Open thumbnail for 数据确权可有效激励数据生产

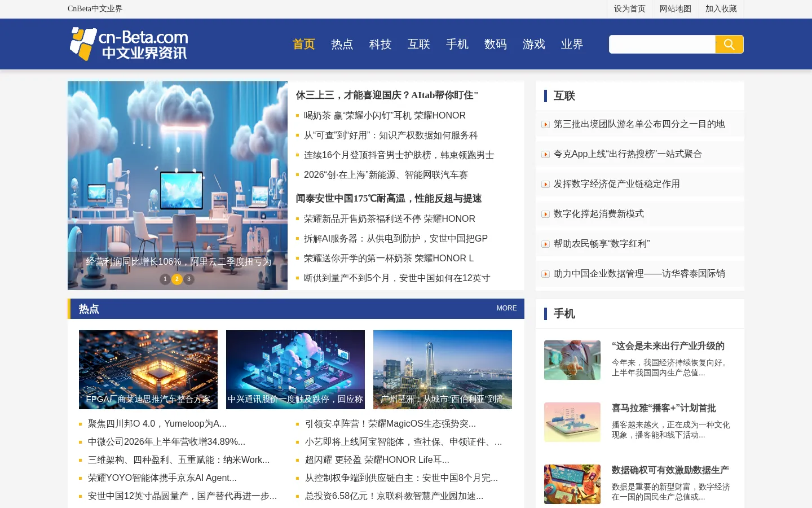tap(572, 484)
